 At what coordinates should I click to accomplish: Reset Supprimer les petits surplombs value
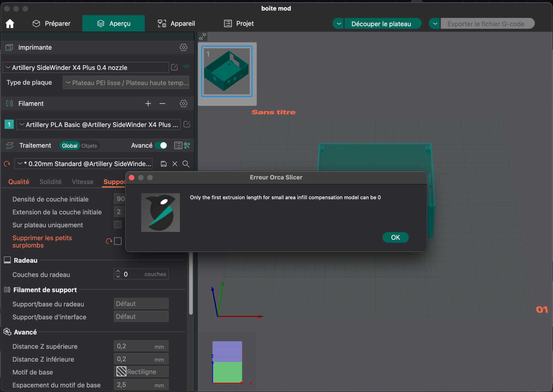[x=109, y=241]
